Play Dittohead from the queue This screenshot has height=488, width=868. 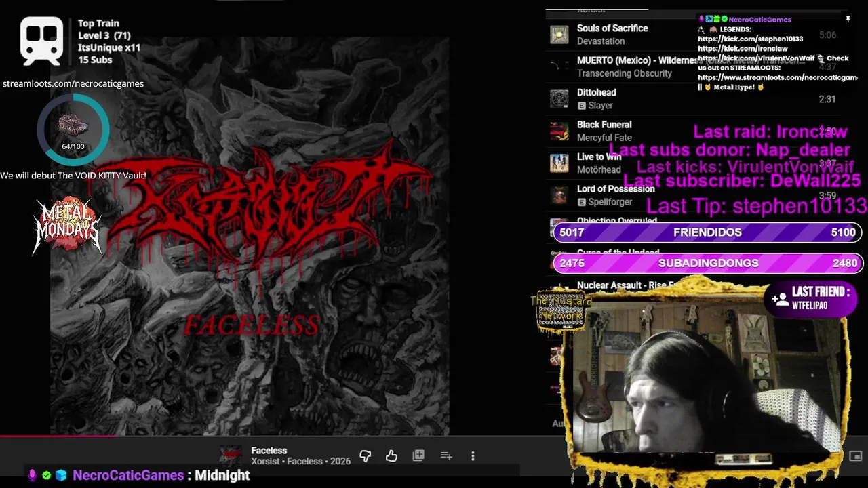597,93
